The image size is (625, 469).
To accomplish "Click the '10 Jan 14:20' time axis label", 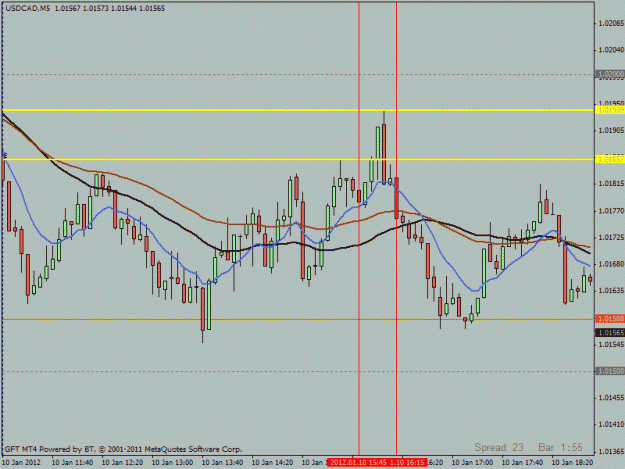I will [x=272, y=463].
